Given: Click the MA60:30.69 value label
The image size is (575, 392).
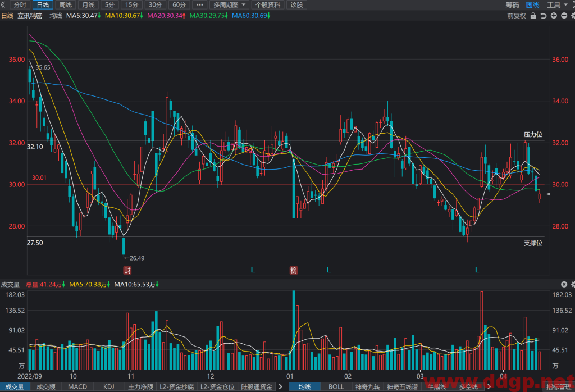Looking at the screenshot, I should [251, 16].
